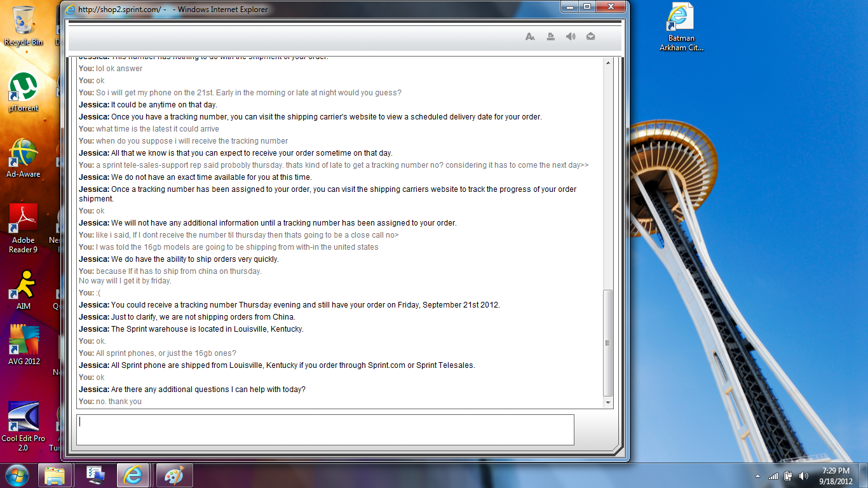Show hidden icons in the system tray
The image size is (868, 488).
pos(757,476)
